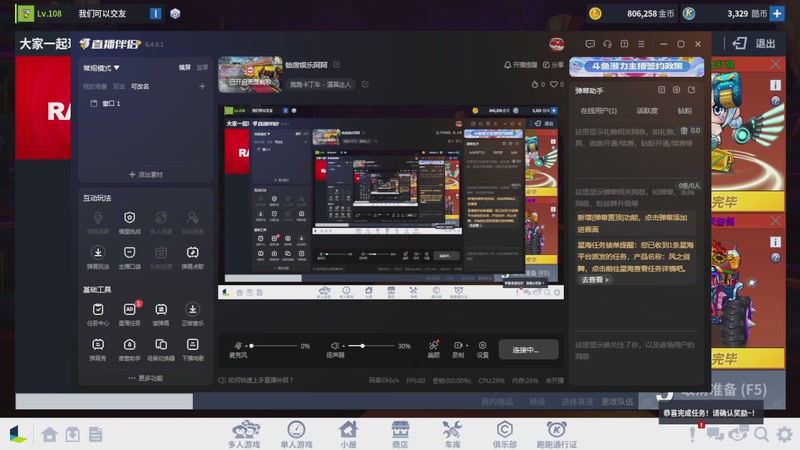Click the 去查看 link in task notice
Viewport: 800px width, 450px height.
point(594,280)
